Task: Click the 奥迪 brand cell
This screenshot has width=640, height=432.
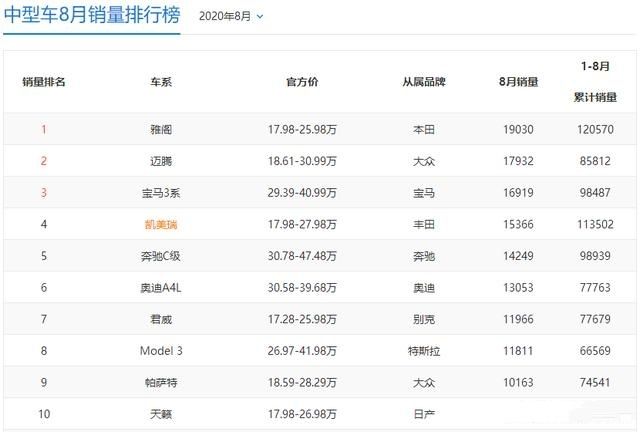Action: (x=424, y=288)
